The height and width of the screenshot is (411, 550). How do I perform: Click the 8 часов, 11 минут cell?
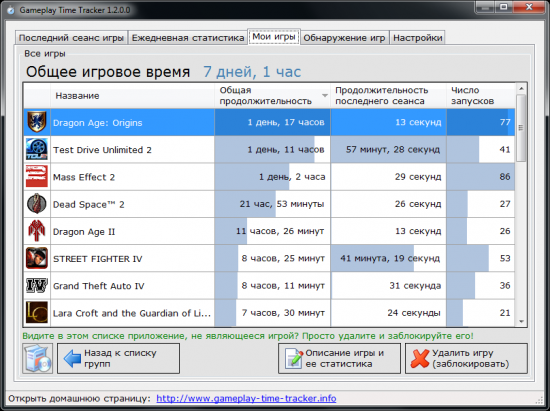tap(272, 285)
